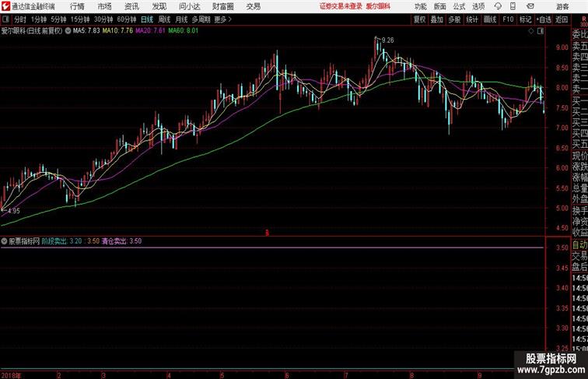Open the 市场 menu

tap(104, 6)
